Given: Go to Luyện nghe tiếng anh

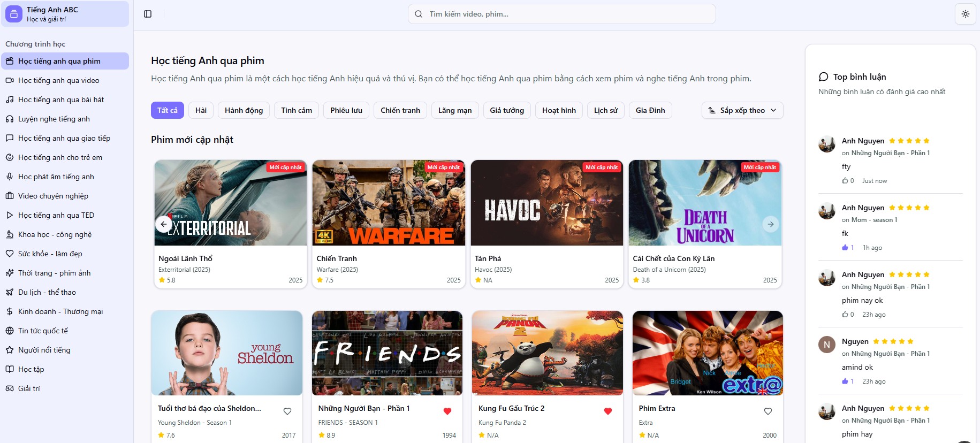Looking at the screenshot, I should point(65,119).
